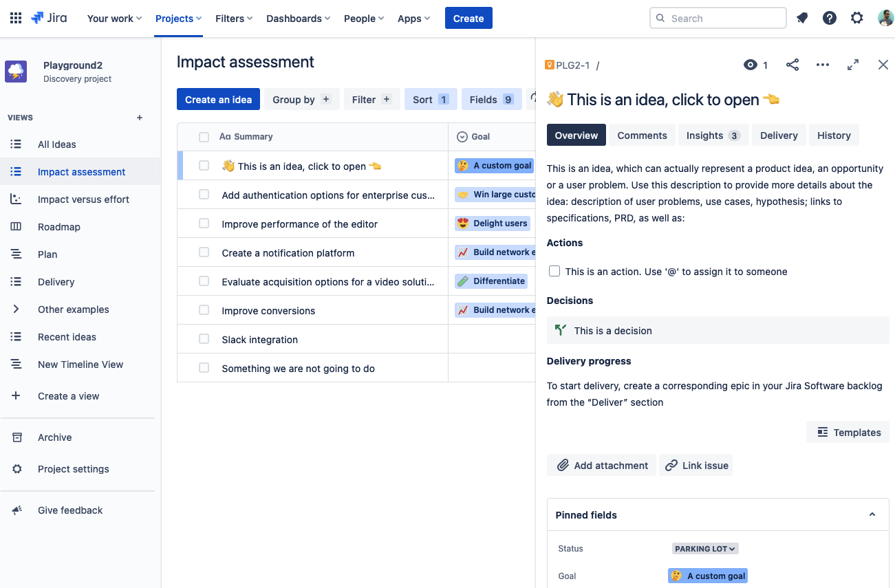Viewport: 895px width, 588px height.
Task: Click the Create an idea button
Action: [x=218, y=99]
